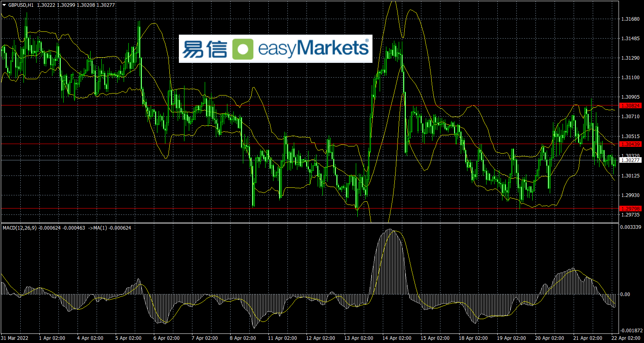This screenshot has width=644, height=343.
Task: Click the triangle arrow beside GBPUSD,H1
Action: coord(4,5)
